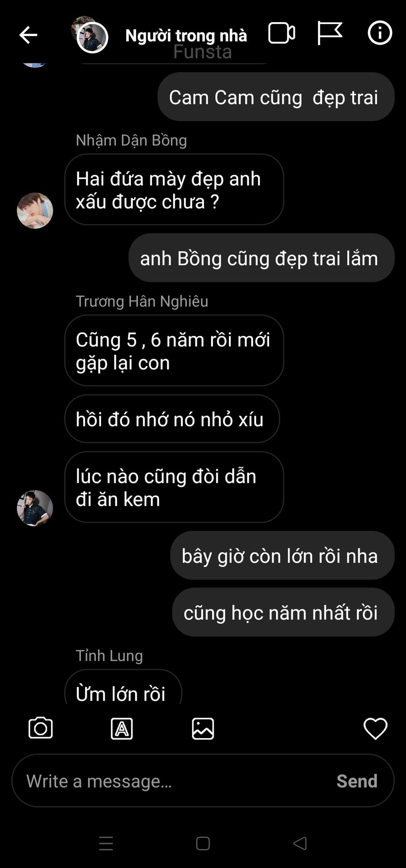Screen dimensions: 406x868
Task: Tap the Android recent apps menu button
Action: point(106,844)
